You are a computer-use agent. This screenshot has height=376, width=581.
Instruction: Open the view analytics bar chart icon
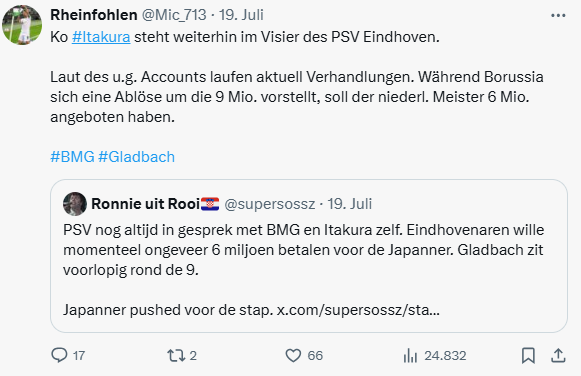click(410, 356)
